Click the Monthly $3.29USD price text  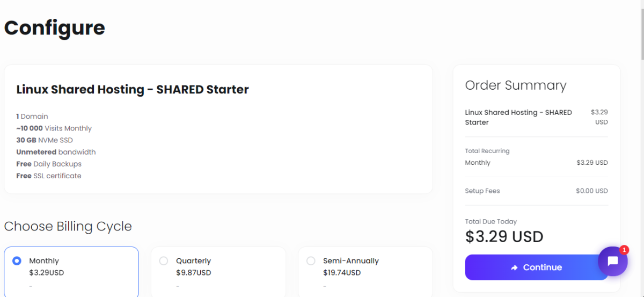pyautogui.click(x=47, y=273)
